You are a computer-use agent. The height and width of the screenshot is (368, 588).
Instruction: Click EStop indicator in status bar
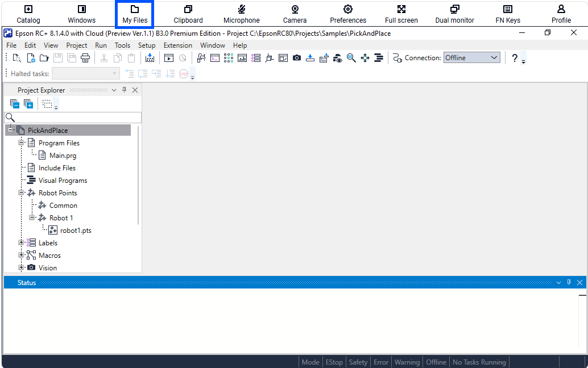point(334,362)
